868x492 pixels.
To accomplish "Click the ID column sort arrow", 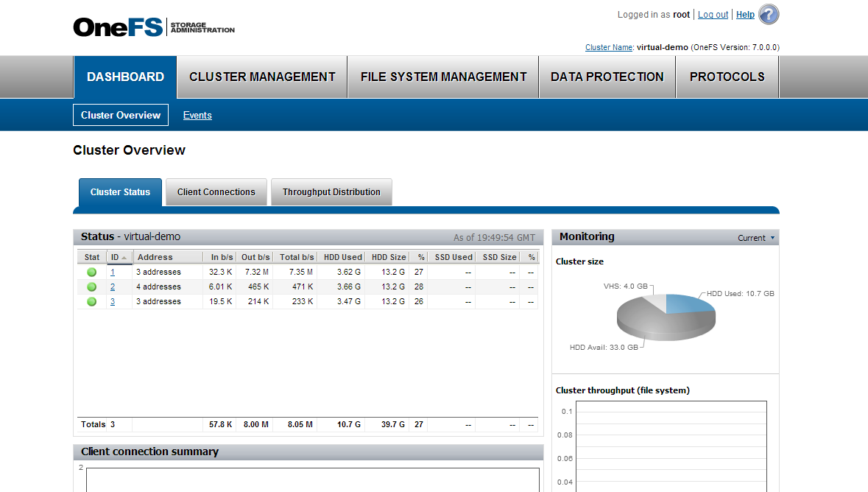I will (124, 256).
